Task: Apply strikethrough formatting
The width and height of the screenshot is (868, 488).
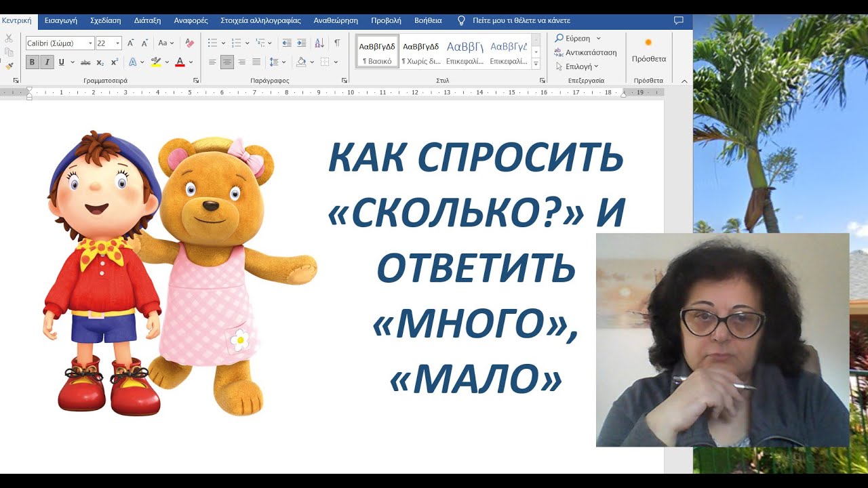Action: 85,62
